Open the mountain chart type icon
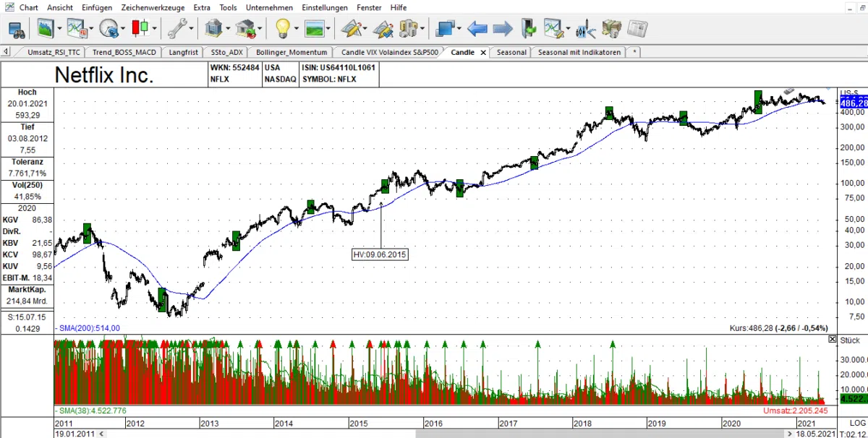Image resolution: width=868 pixels, height=438 pixels. [x=45, y=29]
